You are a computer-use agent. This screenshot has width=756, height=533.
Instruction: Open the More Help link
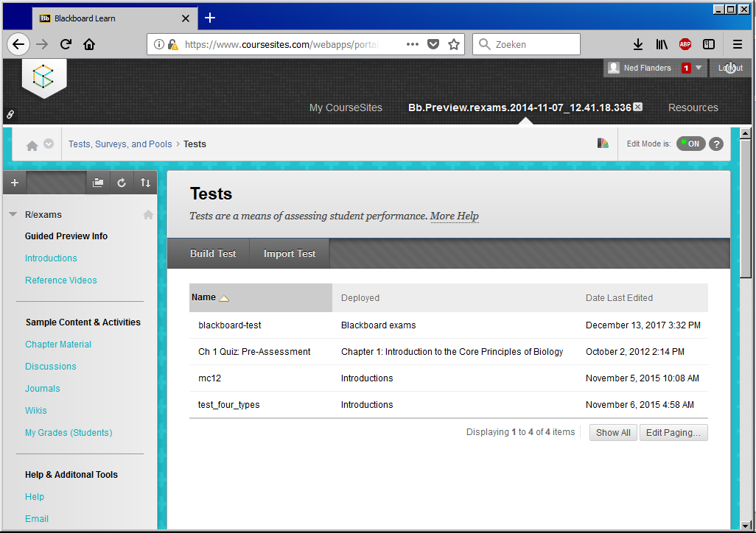pos(454,216)
